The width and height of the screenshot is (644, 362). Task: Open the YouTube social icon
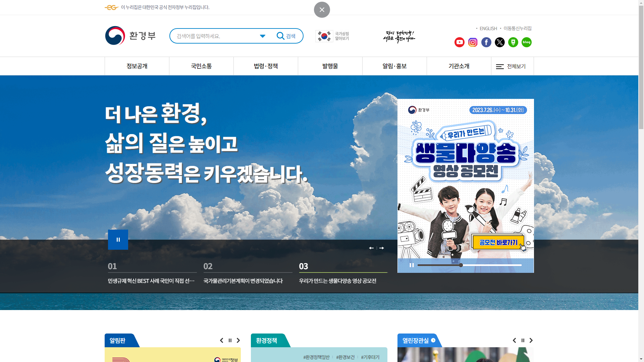(x=459, y=42)
